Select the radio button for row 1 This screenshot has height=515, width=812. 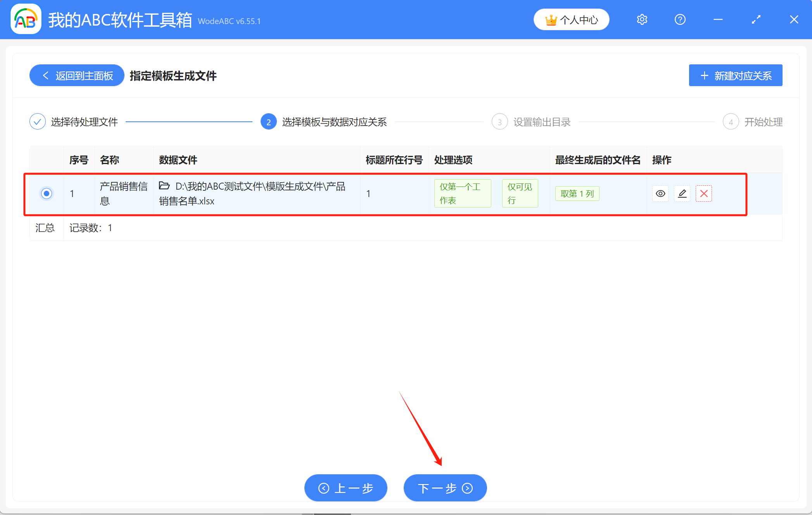click(x=47, y=194)
